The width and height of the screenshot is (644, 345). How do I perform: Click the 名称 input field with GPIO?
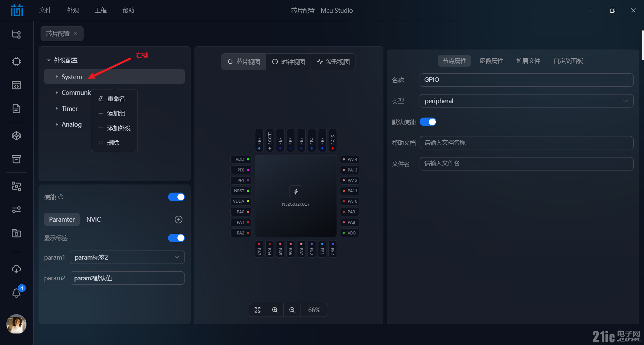click(526, 80)
